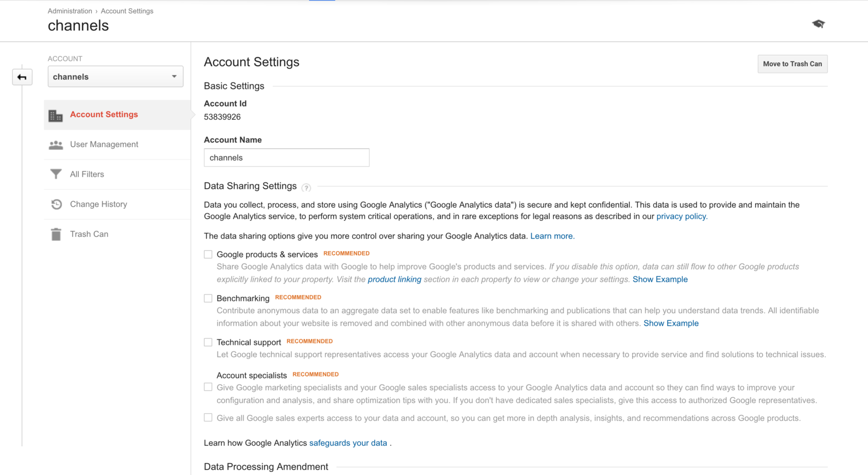Click the Change History clock icon
The height and width of the screenshot is (475, 868).
[x=56, y=204]
